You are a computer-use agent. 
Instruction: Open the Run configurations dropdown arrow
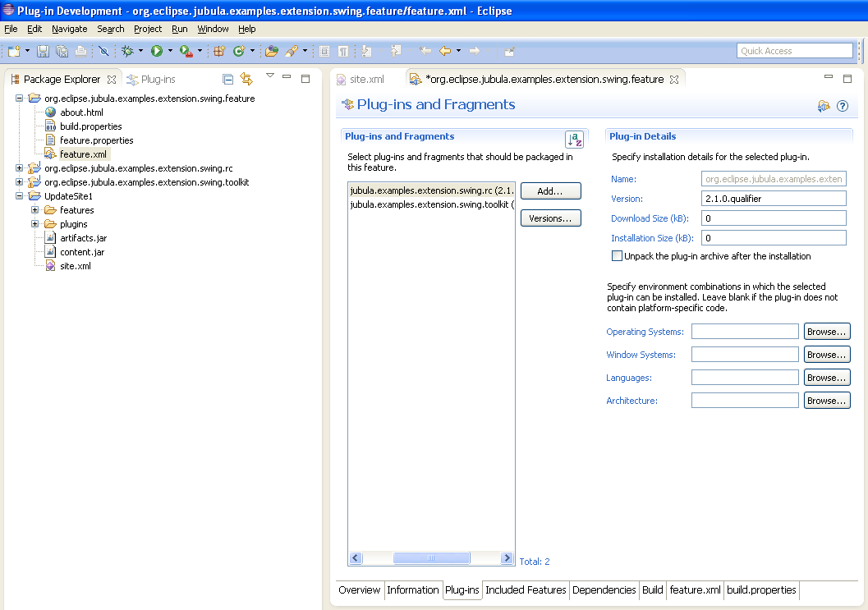170,51
